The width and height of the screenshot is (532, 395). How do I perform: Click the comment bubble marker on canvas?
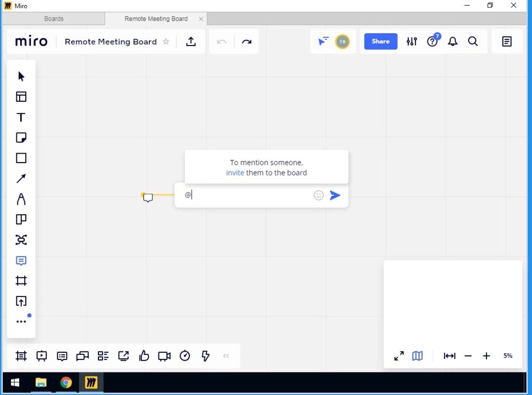coord(148,198)
